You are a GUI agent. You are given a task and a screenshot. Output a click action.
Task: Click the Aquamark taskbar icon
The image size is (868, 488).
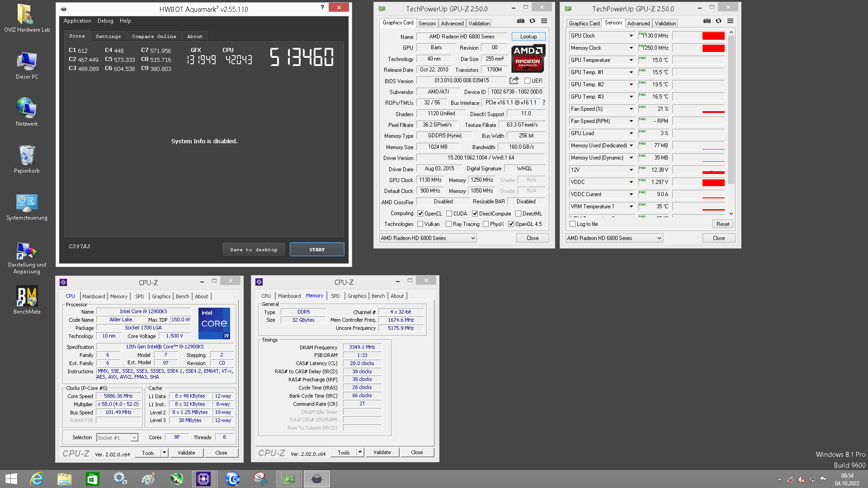click(x=317, y=479)
